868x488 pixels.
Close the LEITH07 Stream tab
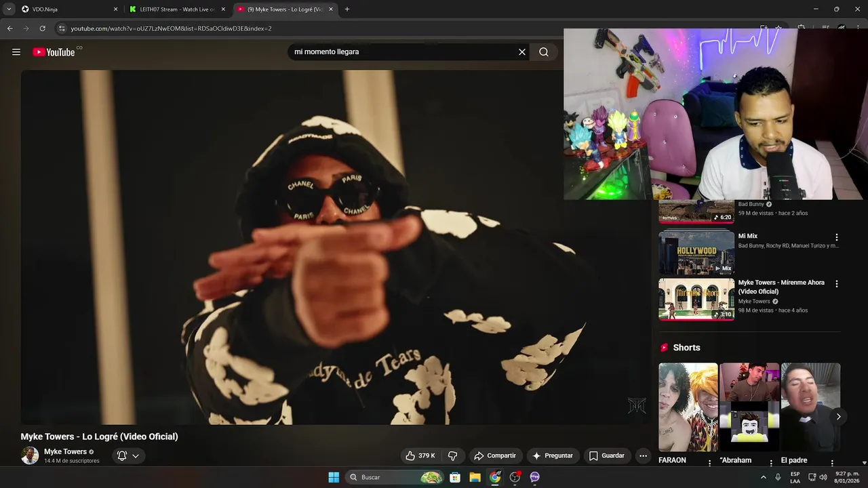tap(223, 9)
